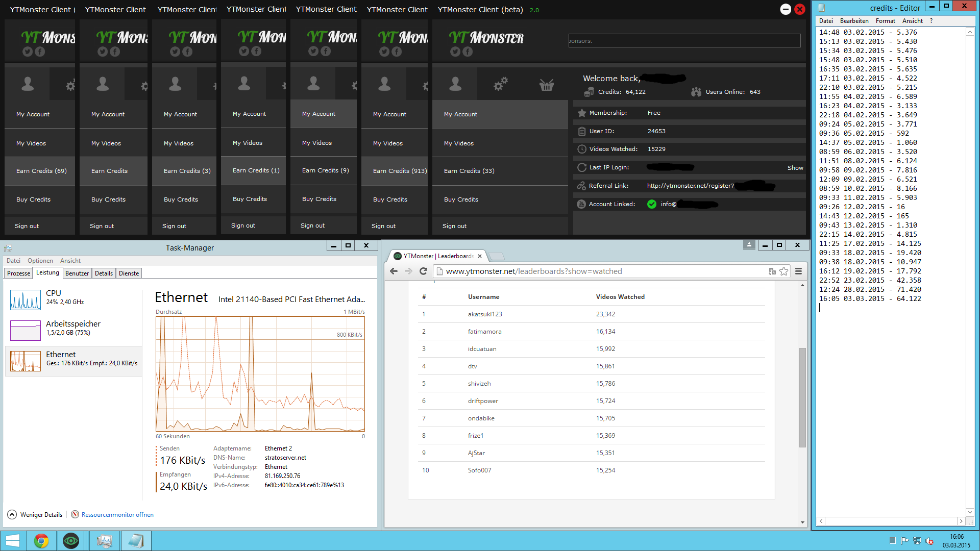Open the gears settings icon in rightmost client

[500, 84]
